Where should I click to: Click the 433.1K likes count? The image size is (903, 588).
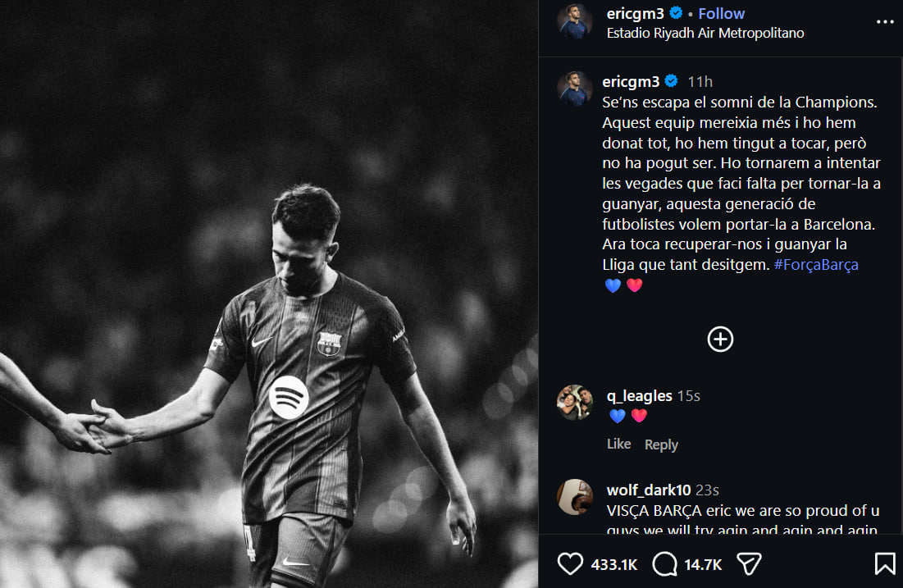614,564
